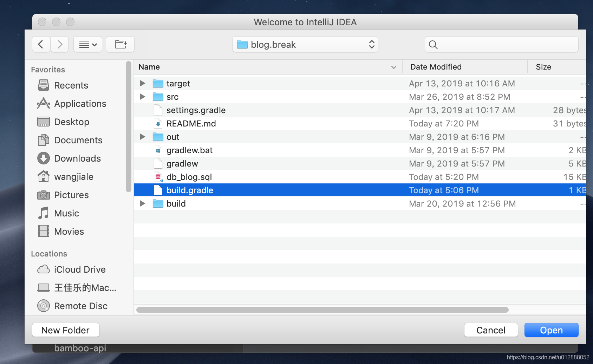Select the out folder icon
The width and height of the screenshot is (593, 364).
coord(158,137)
